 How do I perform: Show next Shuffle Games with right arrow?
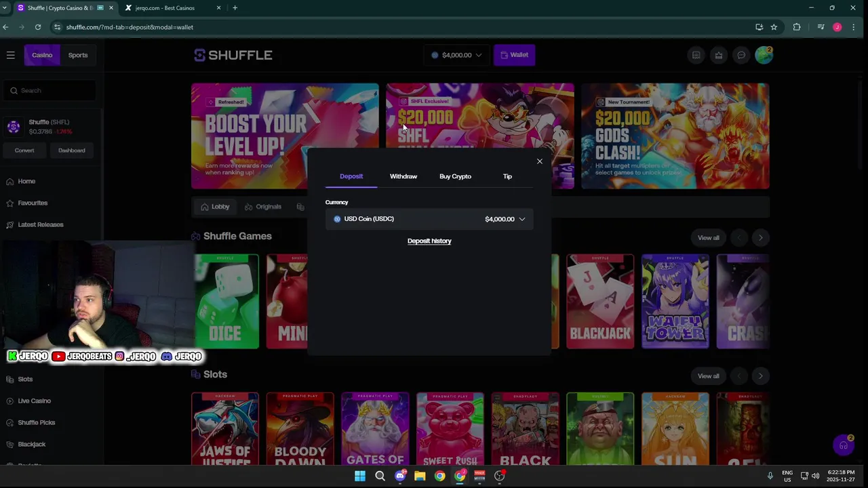click(x=760, y=238)
